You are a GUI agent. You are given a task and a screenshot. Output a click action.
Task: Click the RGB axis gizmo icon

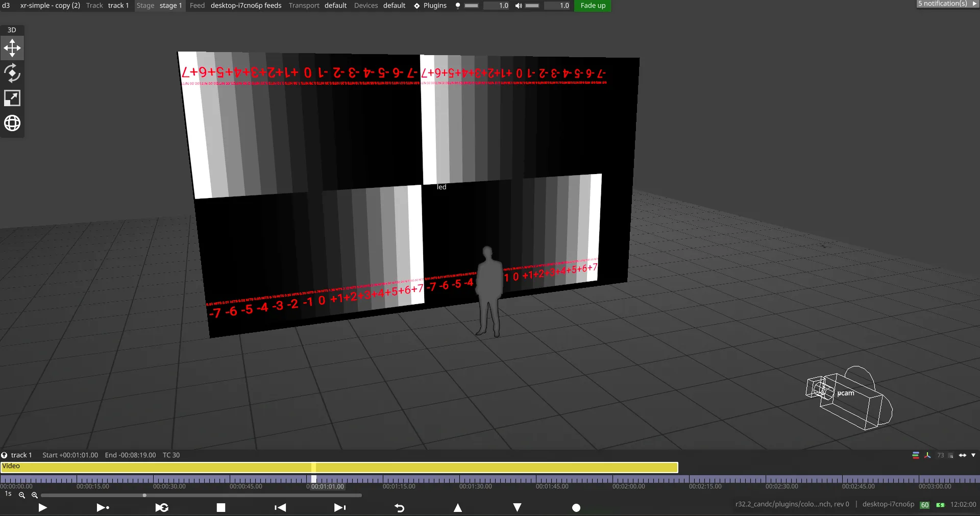point(927,455)
